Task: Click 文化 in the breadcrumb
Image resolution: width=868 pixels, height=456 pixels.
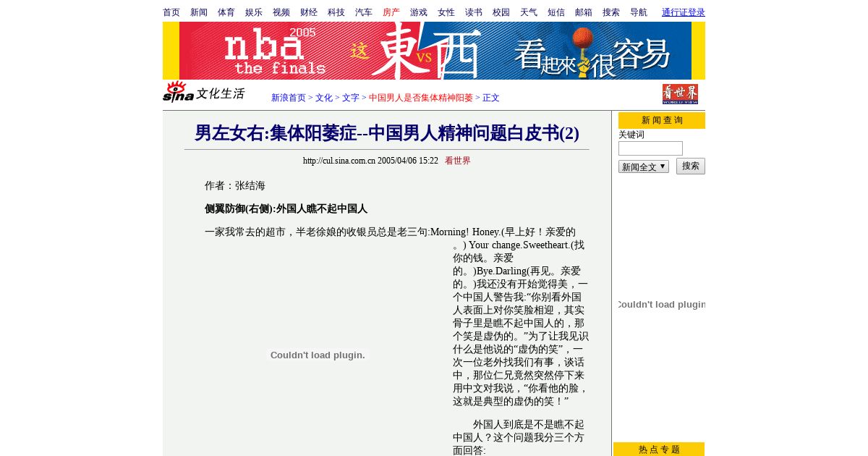Action: 324,98
